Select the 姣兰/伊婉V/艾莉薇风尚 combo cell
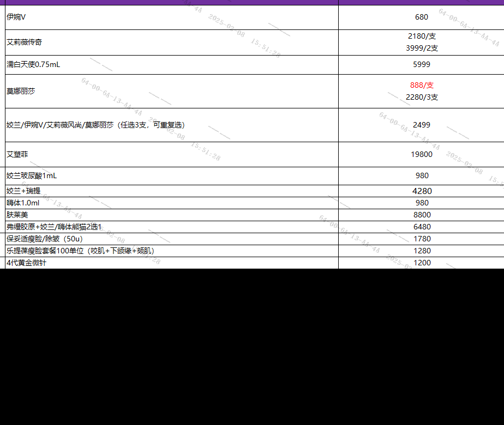504x425 pixels. tap(172, 125)
